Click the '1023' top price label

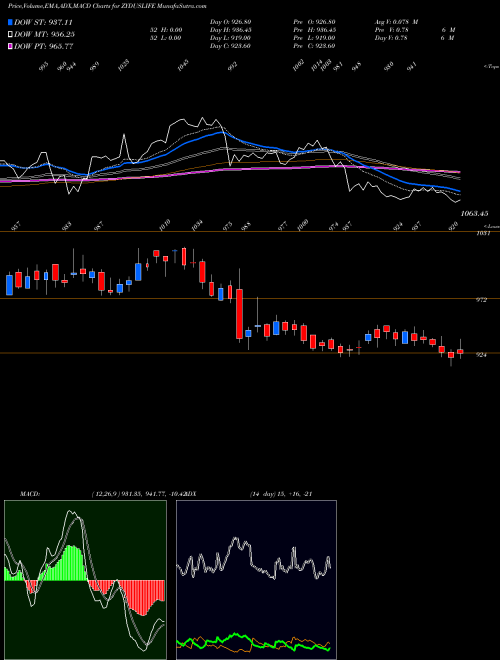123,65
